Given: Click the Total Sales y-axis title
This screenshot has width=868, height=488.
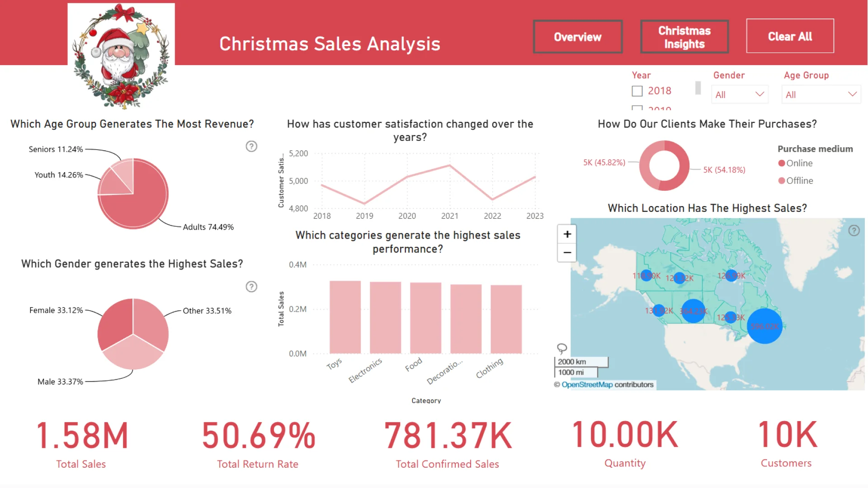Looking at the screenshot, I should pos(281,309).
